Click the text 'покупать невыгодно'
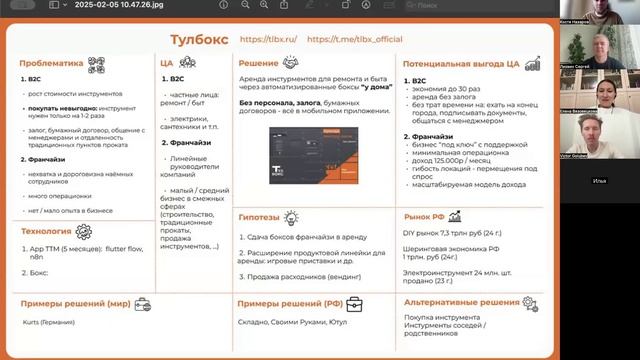640x360 pixels. tap(62, 109)
